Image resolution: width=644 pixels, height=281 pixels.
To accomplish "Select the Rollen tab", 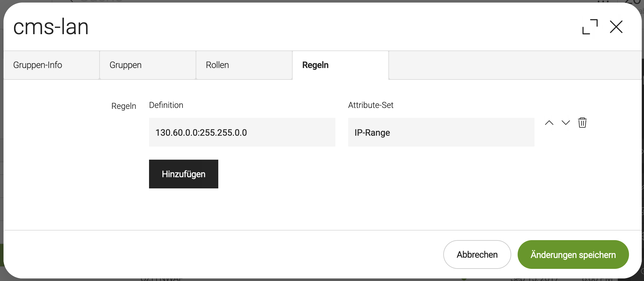I will 244,65.
